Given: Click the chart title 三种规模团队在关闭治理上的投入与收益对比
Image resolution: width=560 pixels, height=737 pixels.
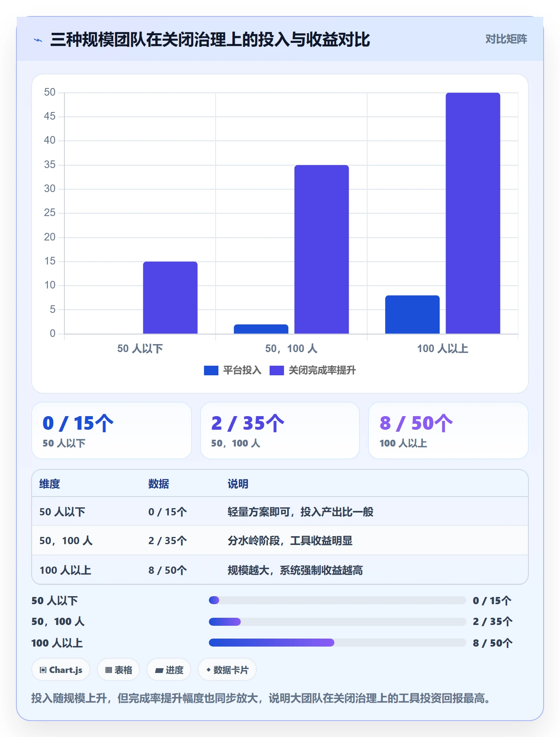Looking at the screenshot, I should coord(210,40).
